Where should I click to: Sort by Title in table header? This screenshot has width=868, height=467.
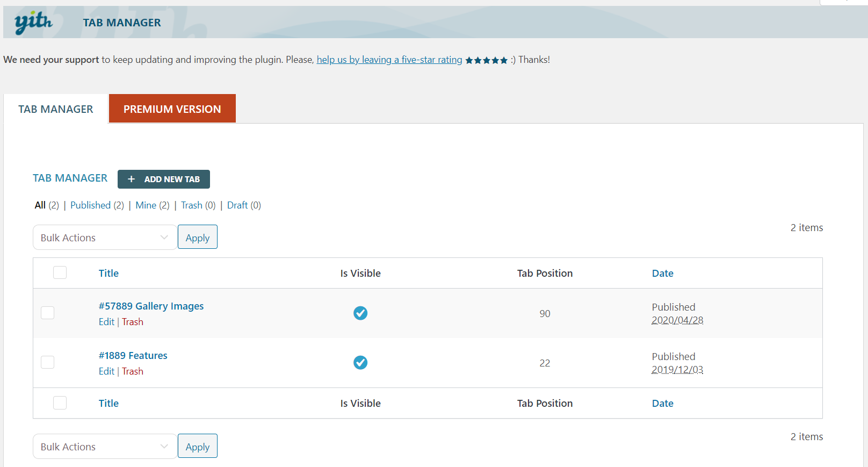click(108, 273)
